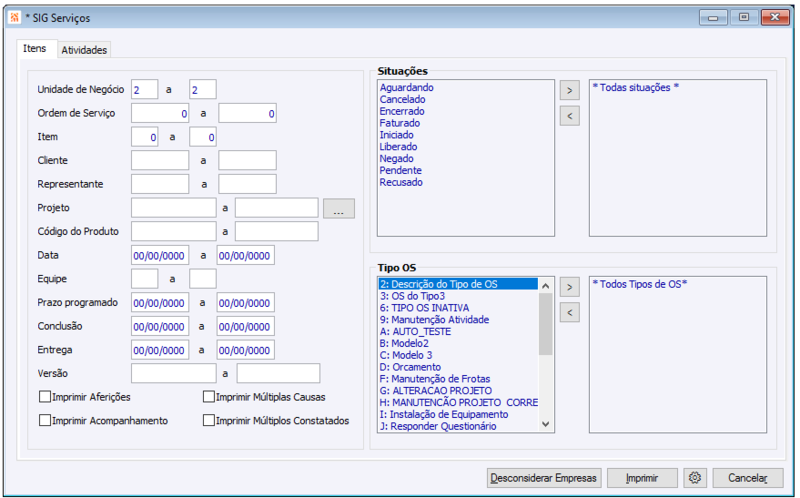Select Liberado in the Situações list
This screenshot has height=498, width=800.
click(x=398, y=147)
